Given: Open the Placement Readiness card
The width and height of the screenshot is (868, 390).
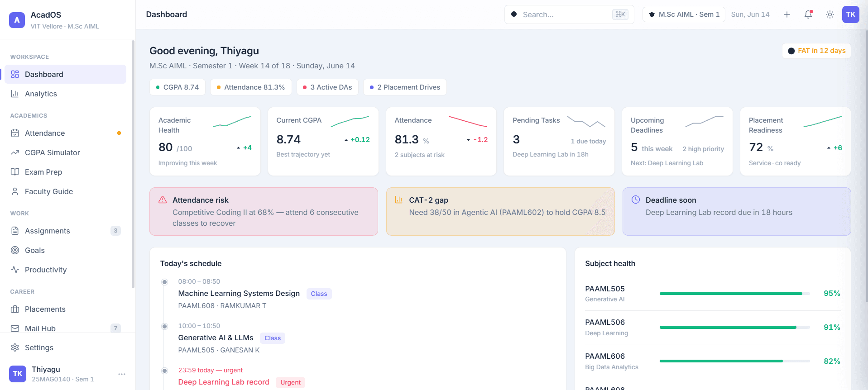Looking at the screenshot, I should (x=796, y=141).
